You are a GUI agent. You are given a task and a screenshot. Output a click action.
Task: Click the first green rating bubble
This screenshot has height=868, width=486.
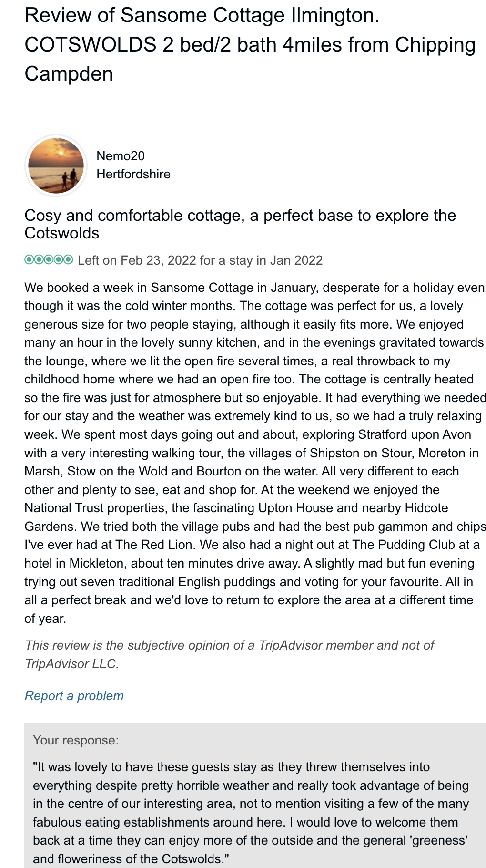29,260
